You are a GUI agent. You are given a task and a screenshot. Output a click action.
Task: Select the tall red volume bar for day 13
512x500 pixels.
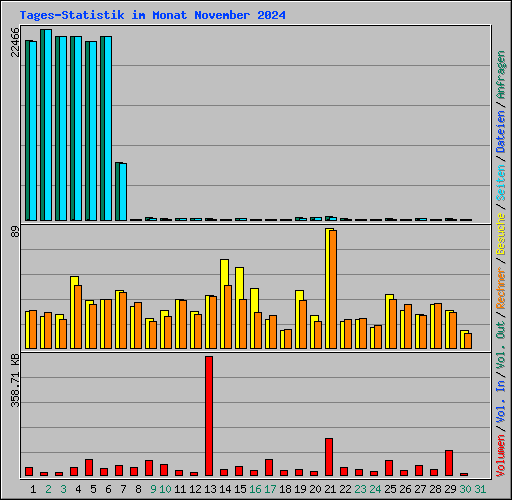[209, 416]
